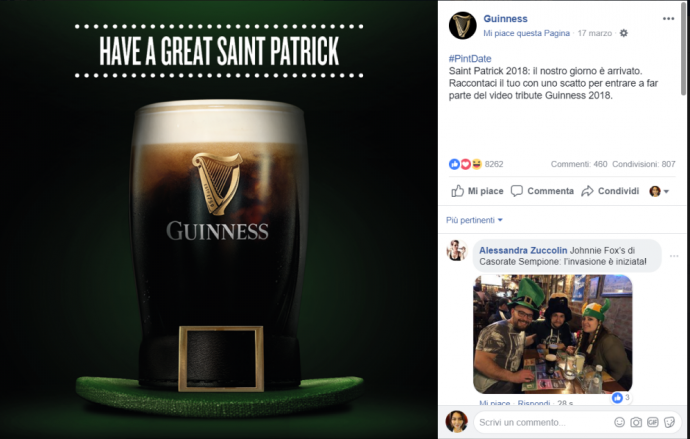
Task: Open the #PintDate hashtag link
Action: [470, 59]
